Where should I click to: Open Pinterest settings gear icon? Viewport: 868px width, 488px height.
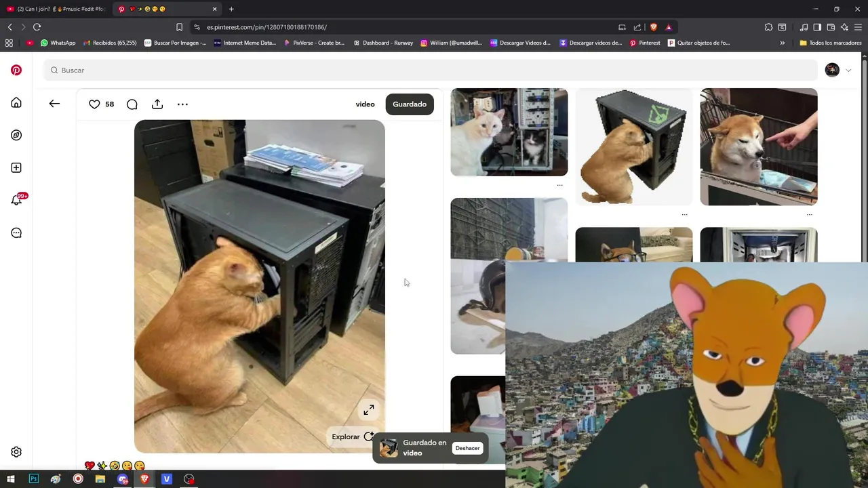pos(16,452)
